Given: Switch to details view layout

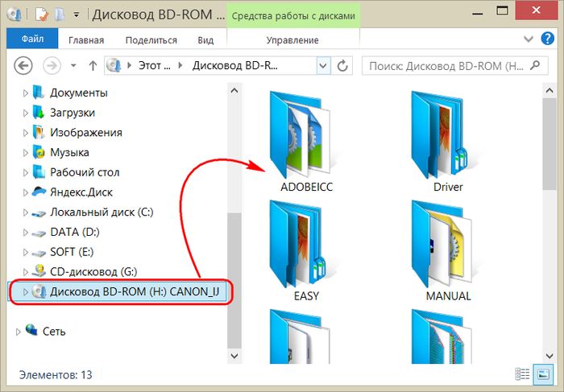Looking at the screenshot, I should click(522, 374).
